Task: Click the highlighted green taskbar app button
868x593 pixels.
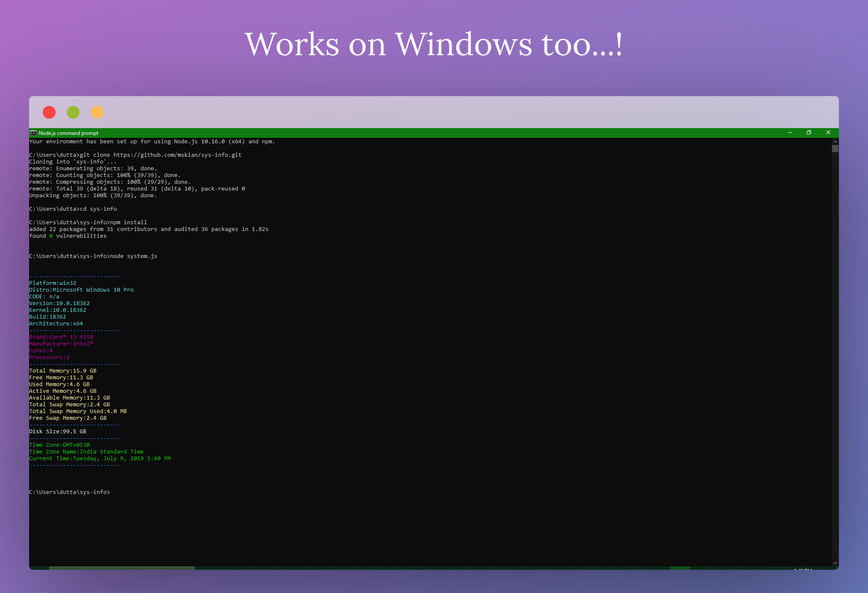Action: (x=680, y=568)
